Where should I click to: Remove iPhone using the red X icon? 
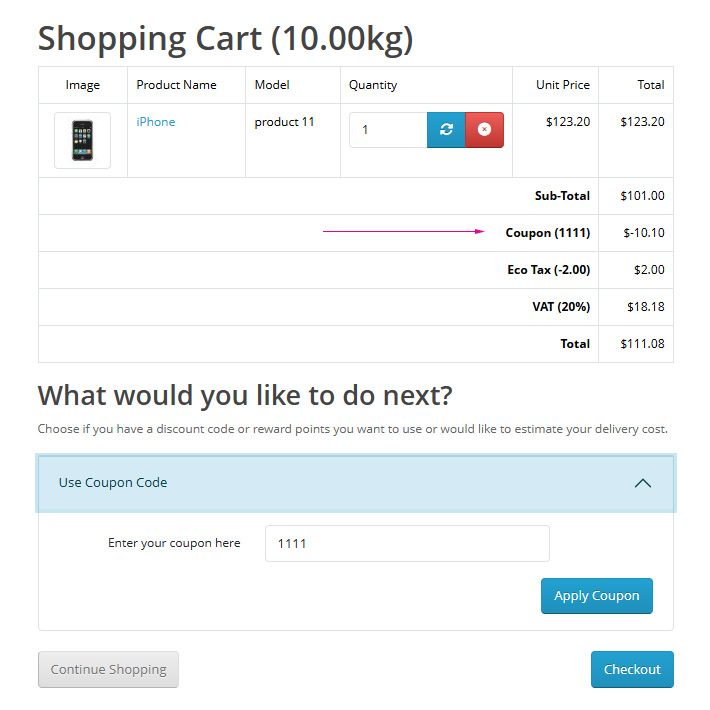[485, 130]
